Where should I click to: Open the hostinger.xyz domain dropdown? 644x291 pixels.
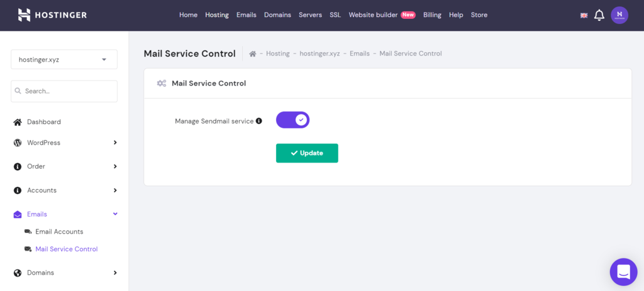[64, 60]
